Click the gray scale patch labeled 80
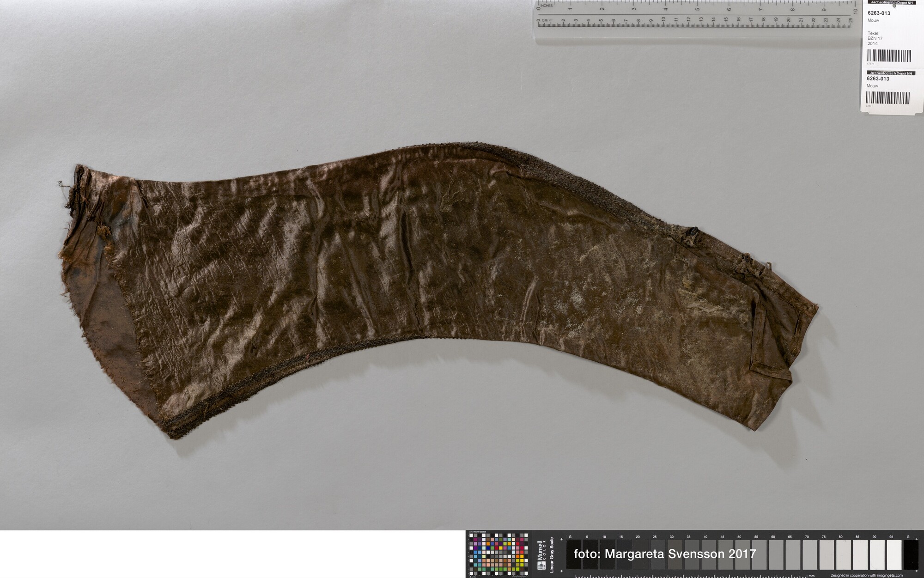 coord(843,554)
